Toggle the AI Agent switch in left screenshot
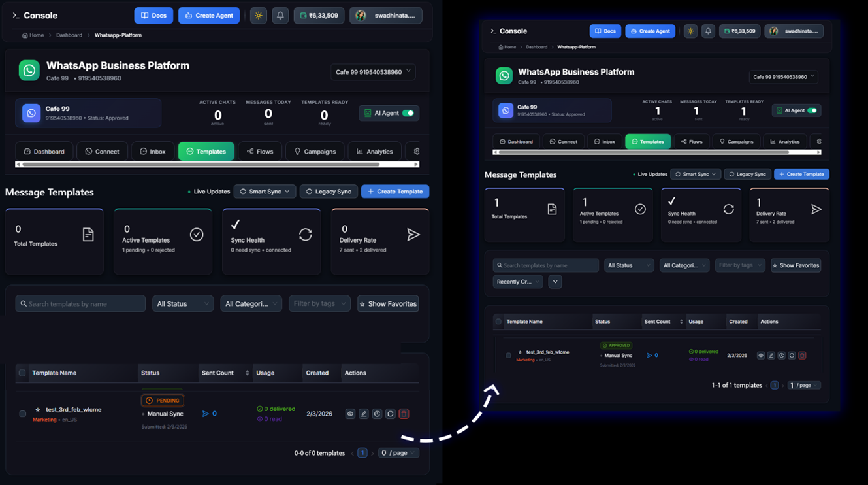The width and height of the screenshot is (868, 485). (x=408, y=113)
